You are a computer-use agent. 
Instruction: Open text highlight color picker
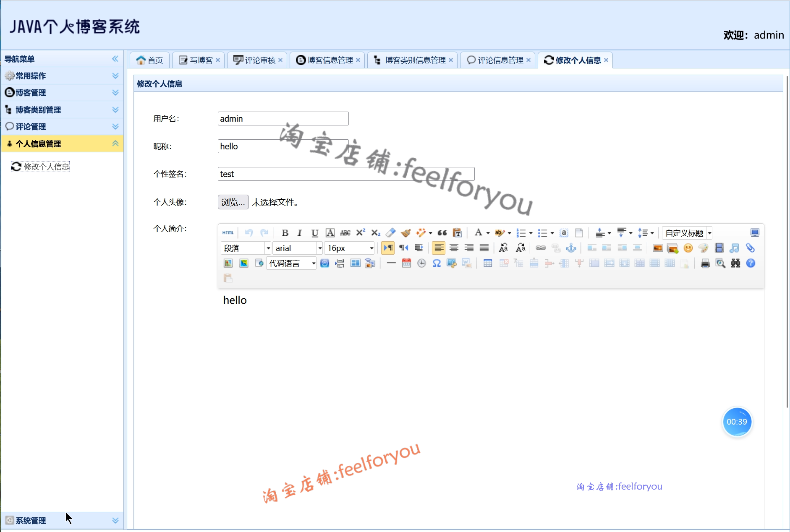coord(499,233)
